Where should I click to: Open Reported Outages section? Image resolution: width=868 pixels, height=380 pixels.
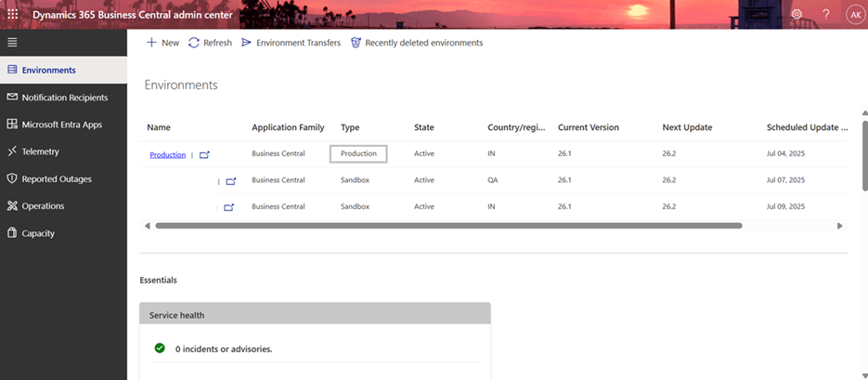click(x=57, y=179)
